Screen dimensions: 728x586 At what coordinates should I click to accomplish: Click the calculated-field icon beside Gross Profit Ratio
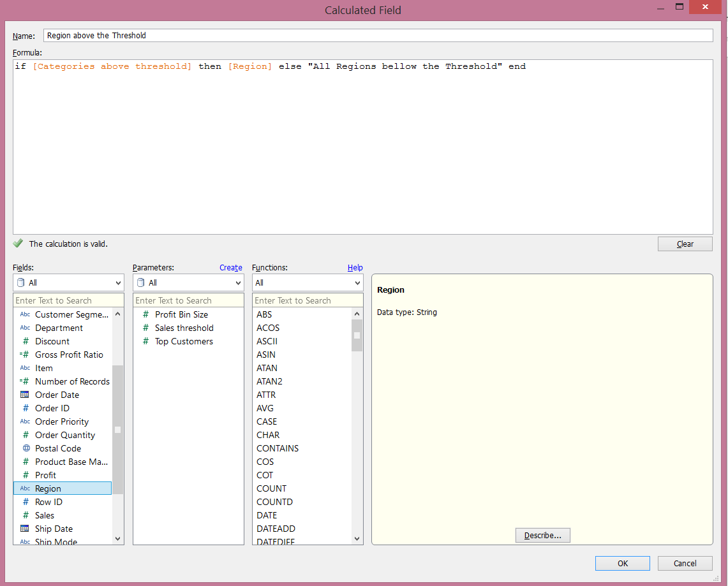pyautogui.click(x=24, y=355)
